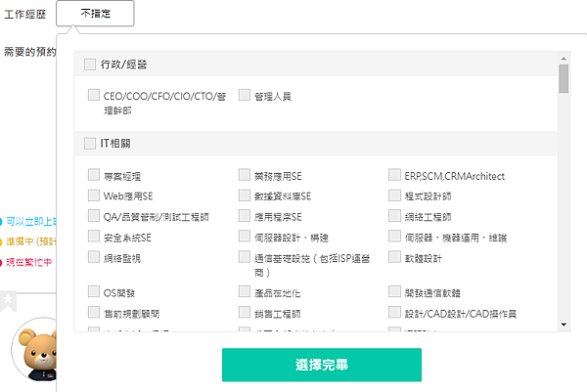Image resolution: width=587 pixels, height=392 pixels.
Task: Click the job list scrollbar thumb
Action: pos(564,78)
